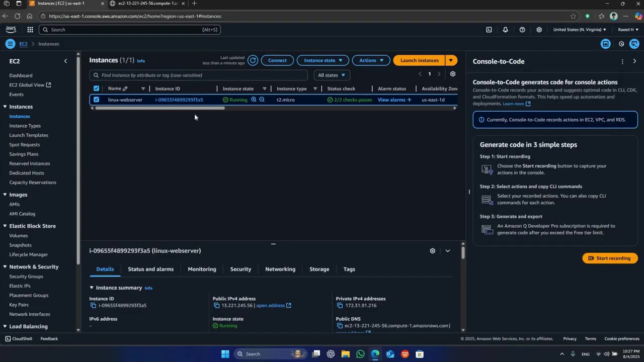Open Launch instances split-button arrow
644x362 pixels.
pos(451,60)
